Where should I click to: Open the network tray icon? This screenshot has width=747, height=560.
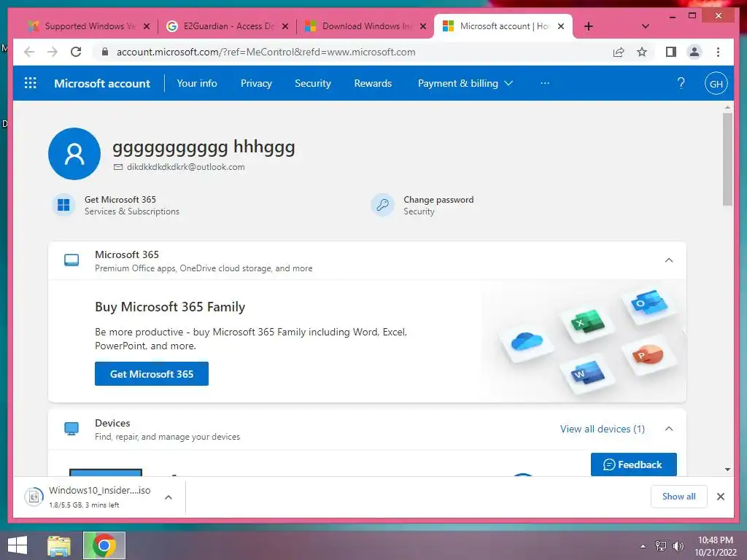tap(661, 546)
